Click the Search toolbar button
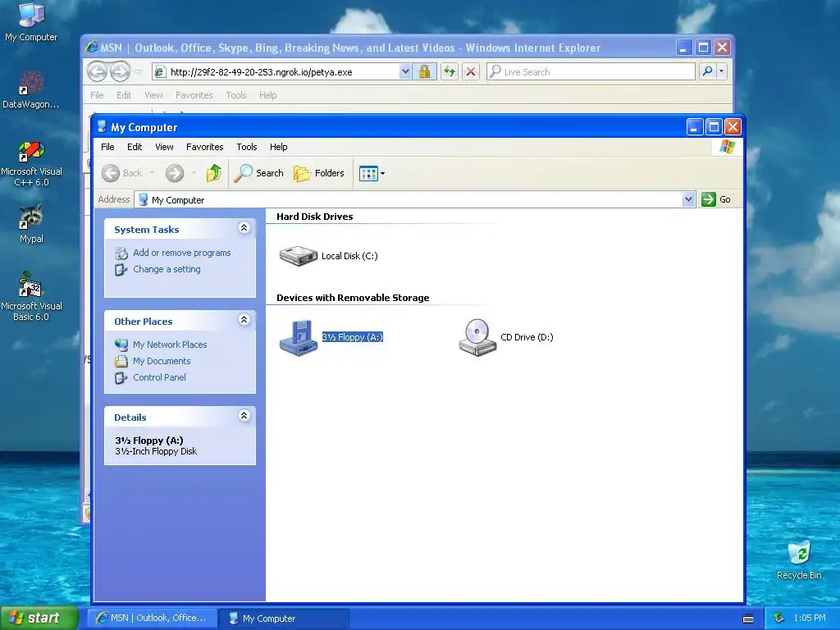 [258, 173]
